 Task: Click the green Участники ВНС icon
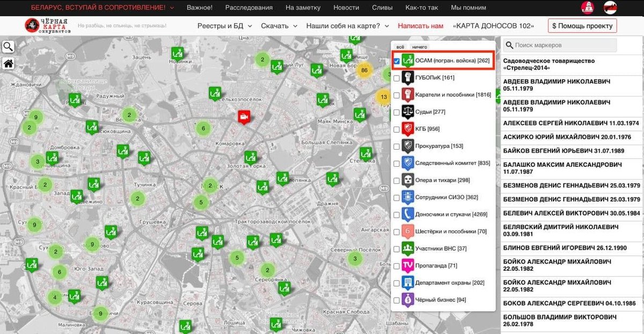click(408, 248)
